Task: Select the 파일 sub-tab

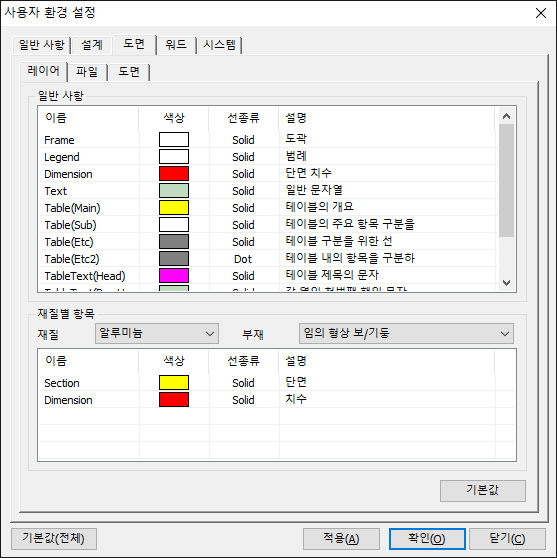Action: pyautogui.click(x=87, y=72)
